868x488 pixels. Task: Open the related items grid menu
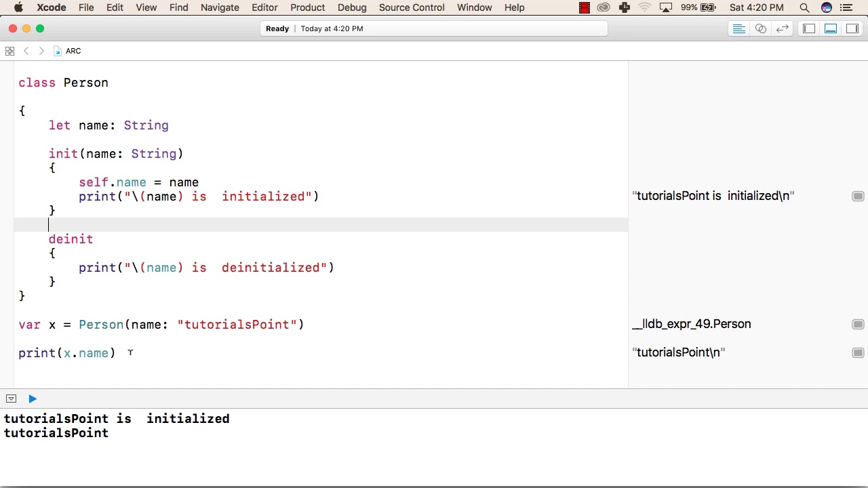(x=9, y=51)
